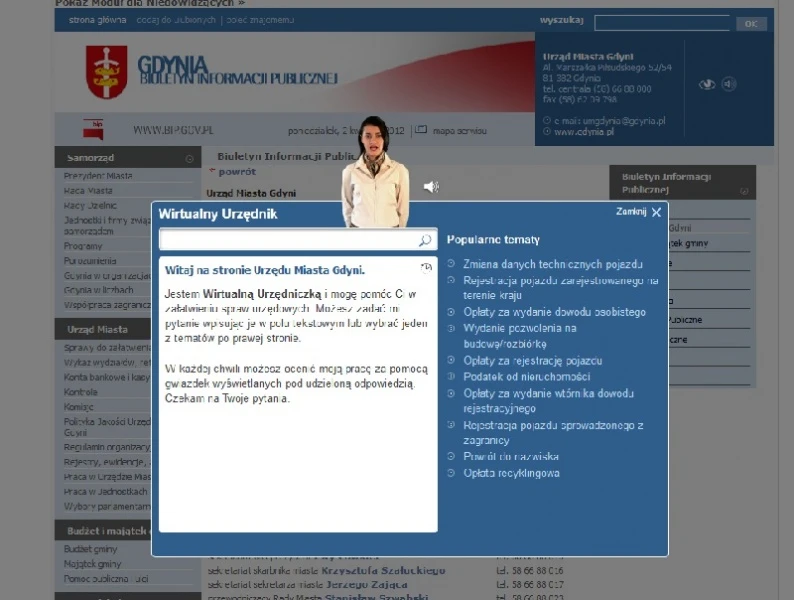Select topic Rejestracja pojazdu sprowadzonego z zagranicy
This screenshot has height=600, width=794.
click(x=553, y=432)
